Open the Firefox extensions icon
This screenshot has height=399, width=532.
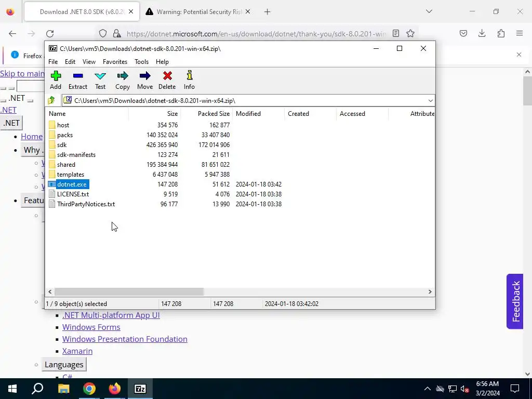pyautogui.click(x=501, y=33)
